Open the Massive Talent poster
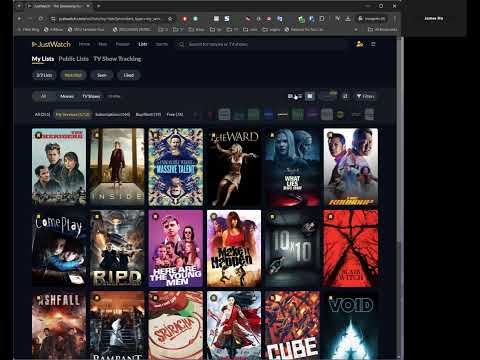Image resolution: width=480 pixels, height=360 pixels. (175, 167)
